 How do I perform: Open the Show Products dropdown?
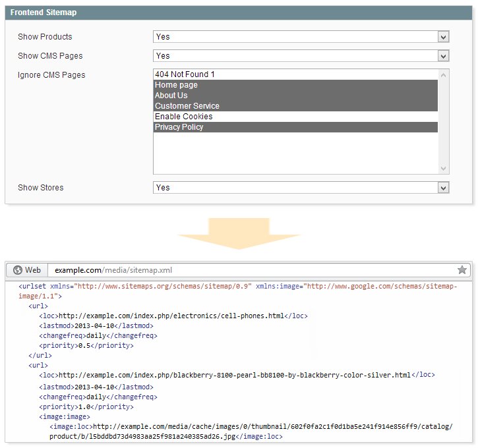[x=443, y=37]
